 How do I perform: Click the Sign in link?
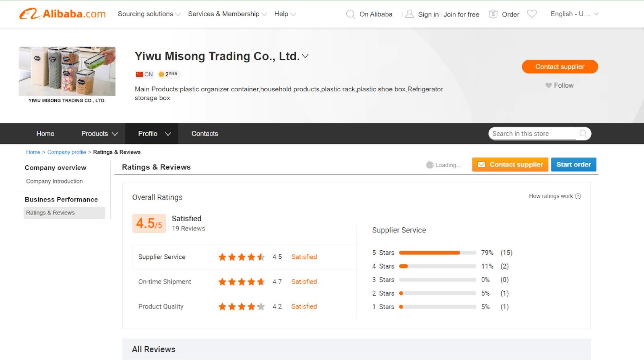click(x=428, y=14)
